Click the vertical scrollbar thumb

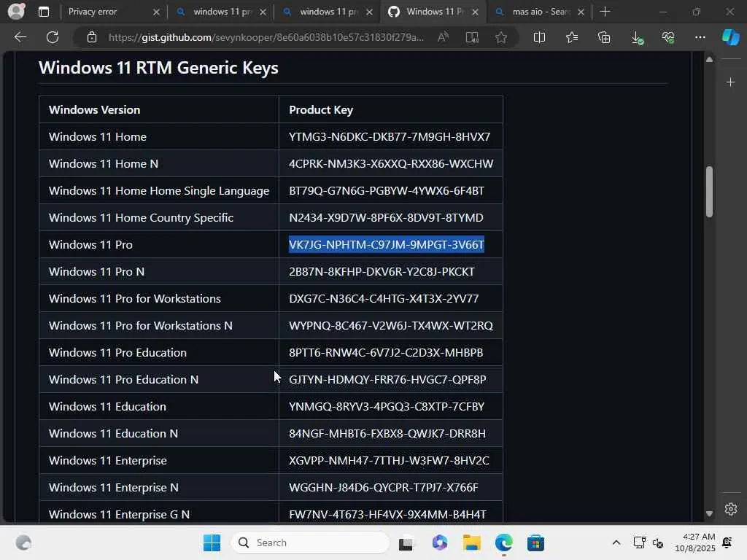point(709,192)
